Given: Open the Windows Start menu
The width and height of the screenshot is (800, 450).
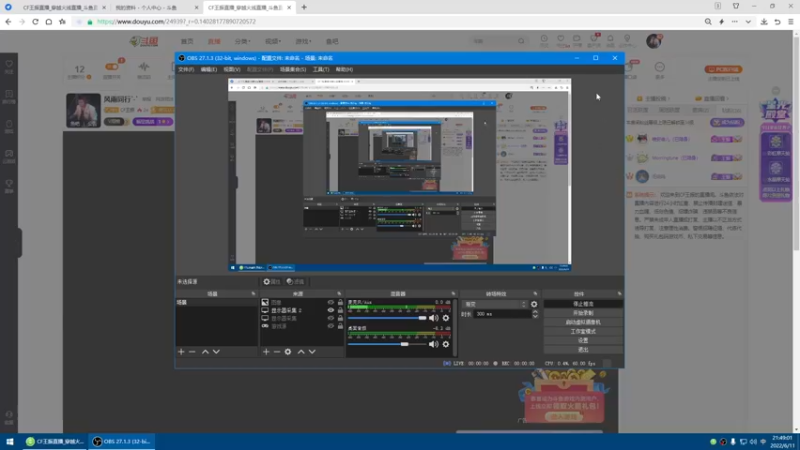Looking at the screenshot, I should pos(9,441).
